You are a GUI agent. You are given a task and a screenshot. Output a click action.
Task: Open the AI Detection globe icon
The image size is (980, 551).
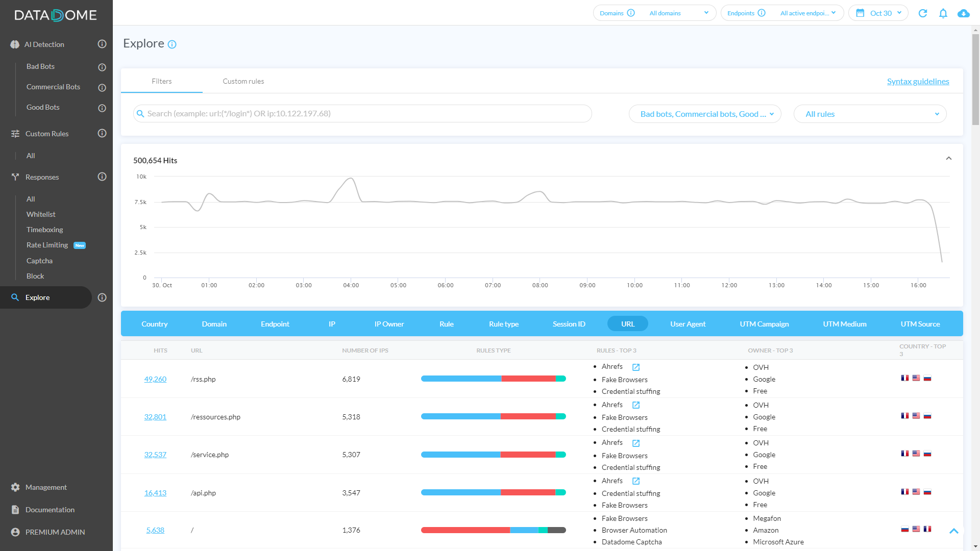(14, 44)
